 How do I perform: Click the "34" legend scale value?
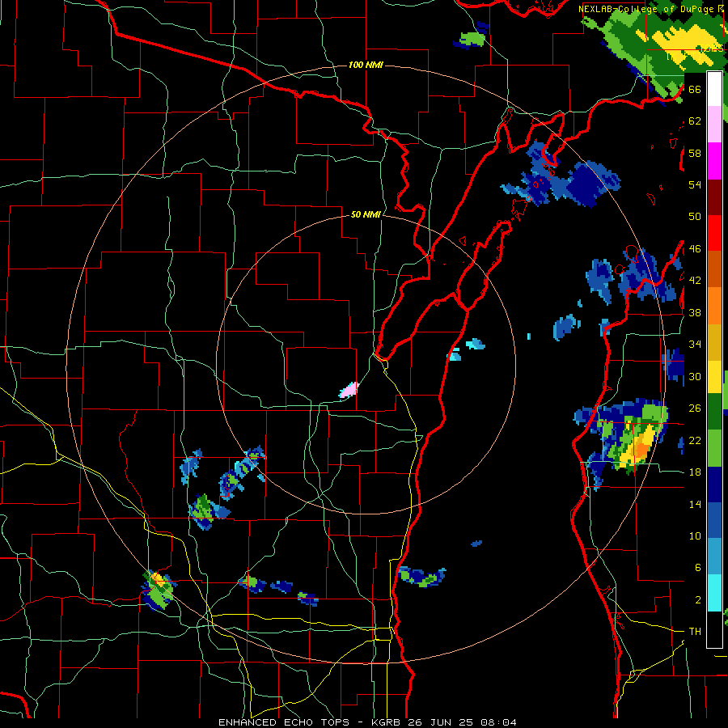(695, 344)
